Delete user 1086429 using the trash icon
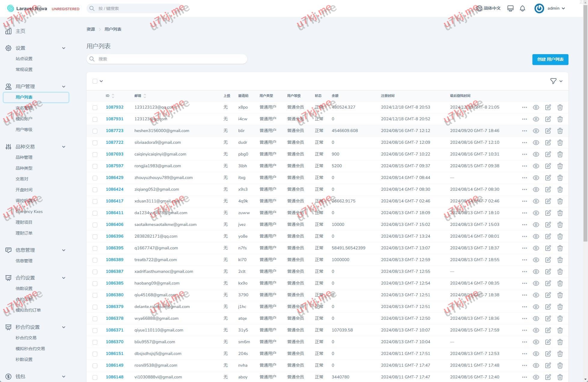 [x=560, y=178]
